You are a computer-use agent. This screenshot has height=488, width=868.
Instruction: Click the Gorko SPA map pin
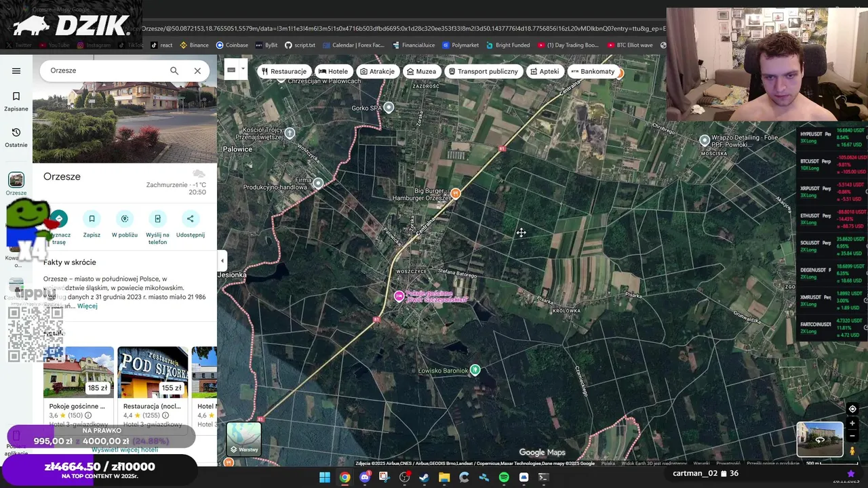(389, 107)
